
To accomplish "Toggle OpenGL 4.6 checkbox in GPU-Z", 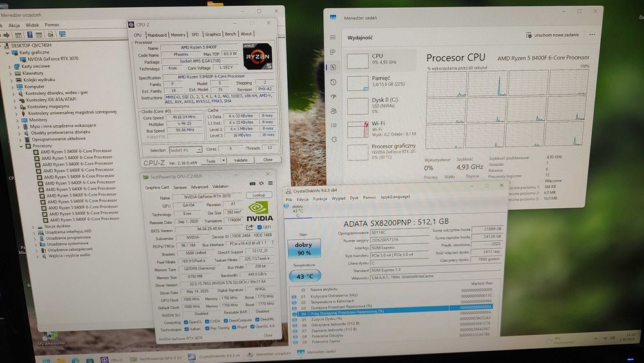I will click(252, 326).
